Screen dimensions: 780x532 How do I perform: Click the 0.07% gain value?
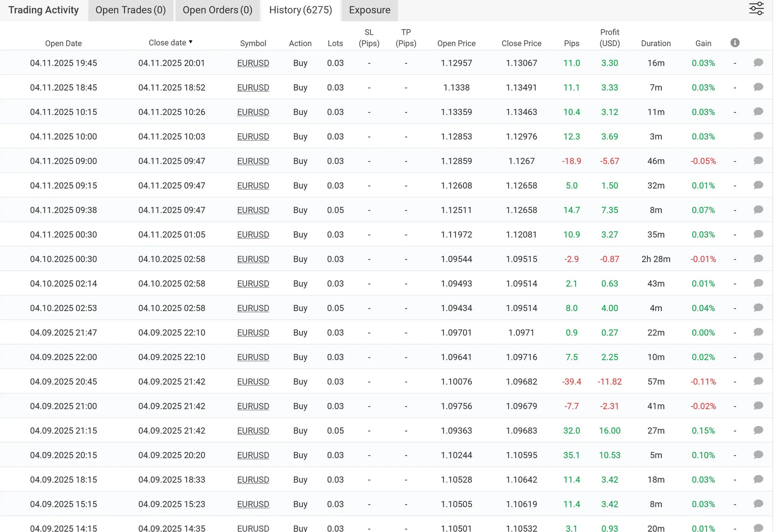click(x=703, y=210)
